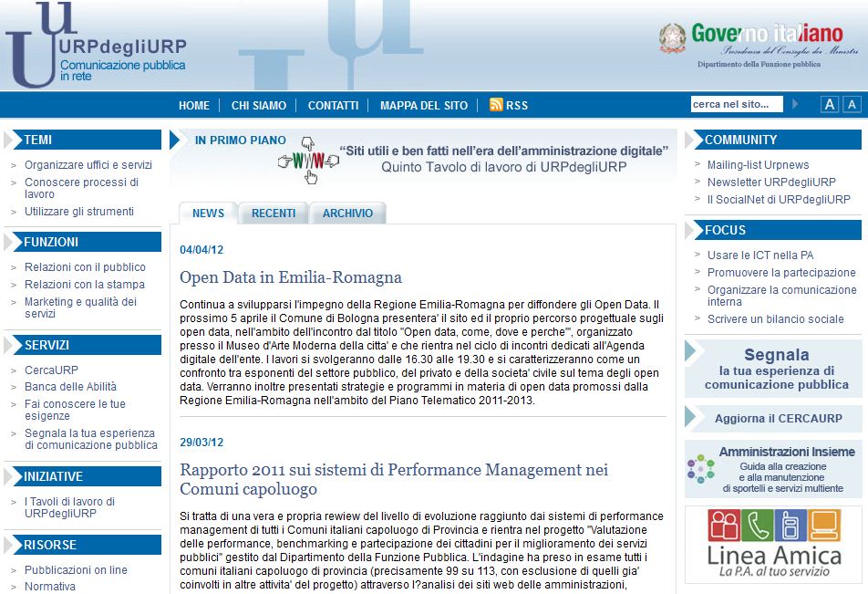Click the FUNZIONI section header

pos(82,242)
